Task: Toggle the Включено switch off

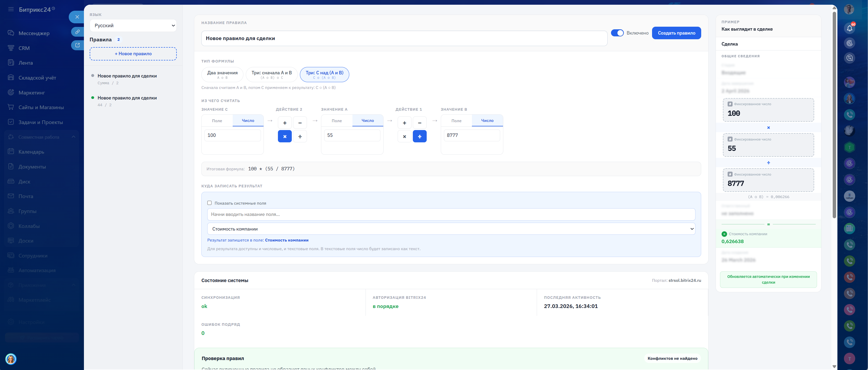Action: coord(617,33)
